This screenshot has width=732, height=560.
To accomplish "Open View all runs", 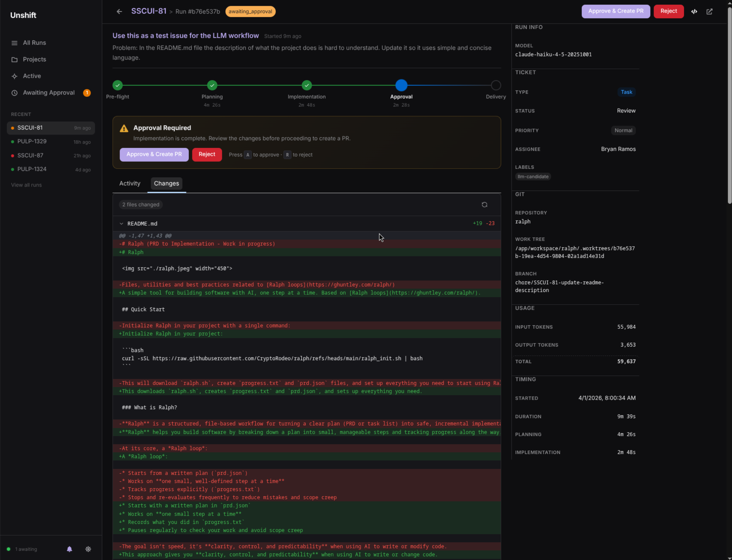I will coord(26,185).
